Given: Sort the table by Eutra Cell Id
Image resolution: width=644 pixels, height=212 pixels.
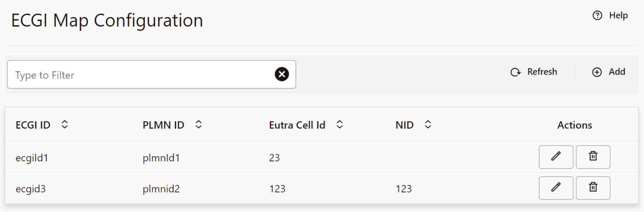Looking at the screenshot, I should pos(340,125).
